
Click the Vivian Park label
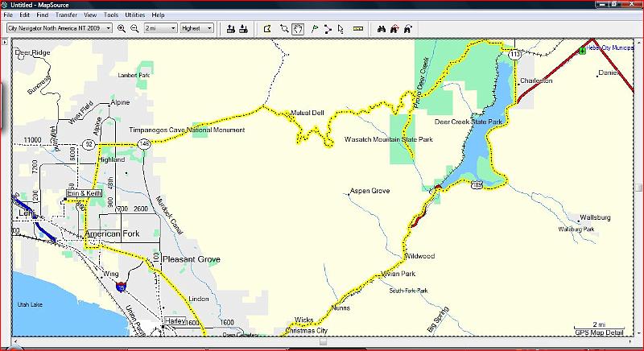point(398,274)
